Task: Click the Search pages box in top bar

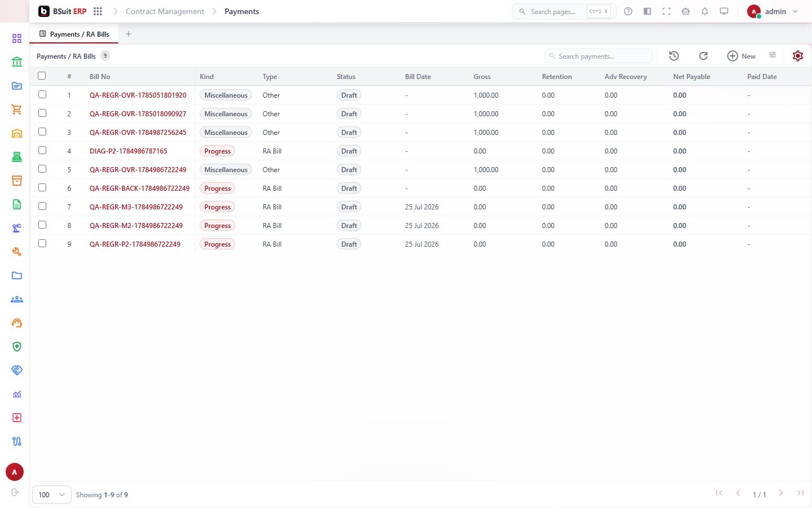Action: pos(564,11)
